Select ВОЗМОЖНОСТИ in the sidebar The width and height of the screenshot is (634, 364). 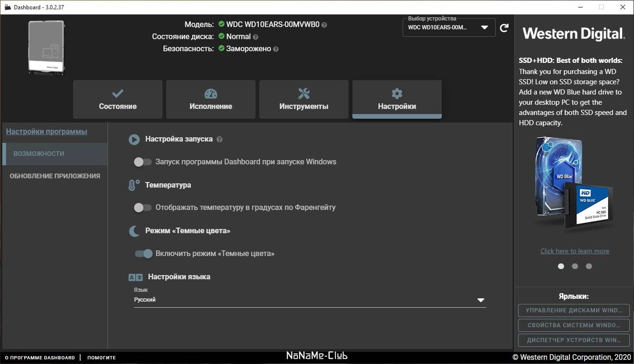click(x=55, y=154)
